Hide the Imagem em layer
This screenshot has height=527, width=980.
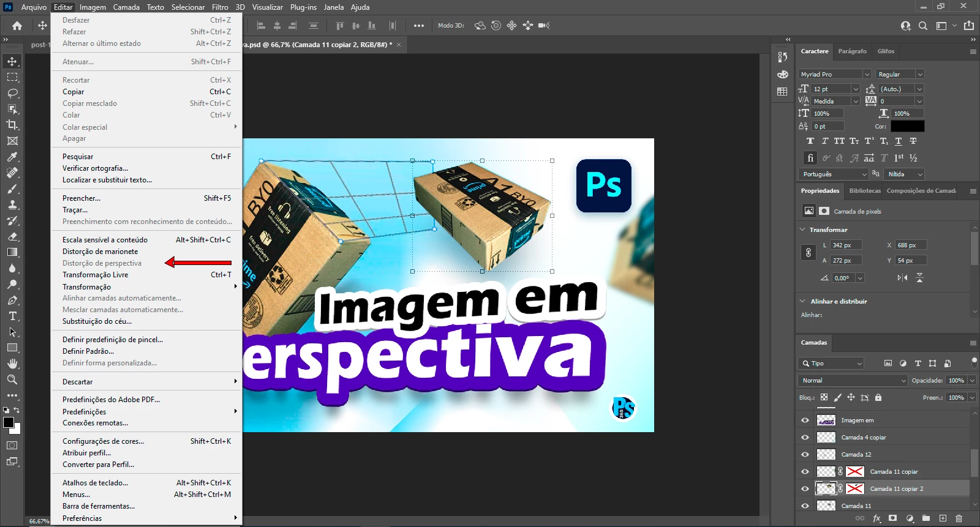pyautogui.click(x=805, y=420)
